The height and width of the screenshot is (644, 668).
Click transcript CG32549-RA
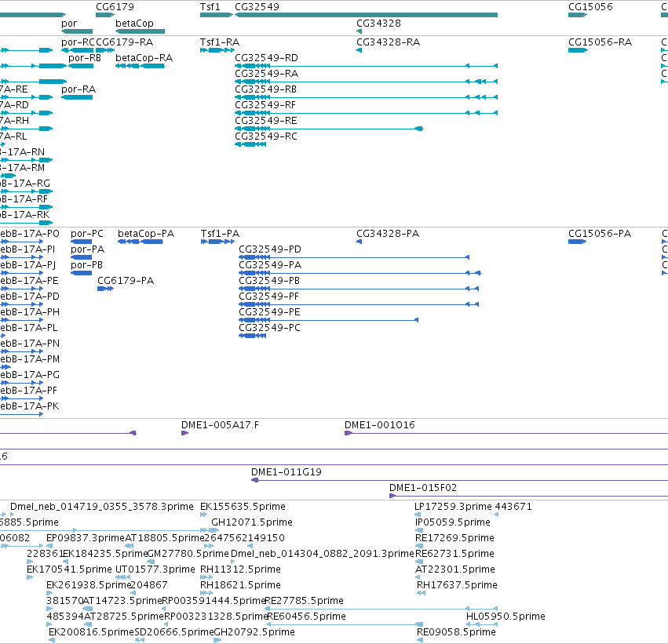266,74
